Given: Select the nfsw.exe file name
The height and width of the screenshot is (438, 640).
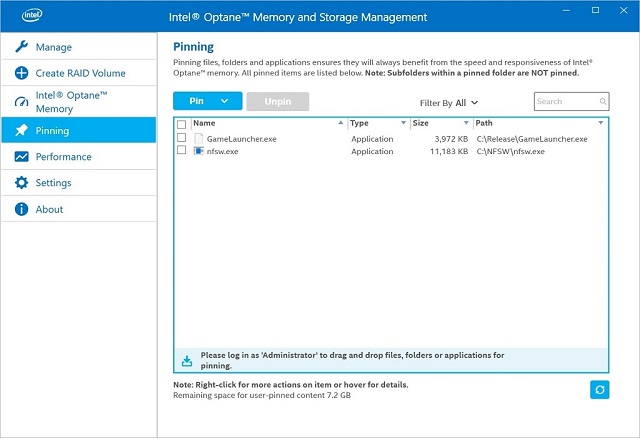Looking at the screenshot, I should [x=222, y=151].
